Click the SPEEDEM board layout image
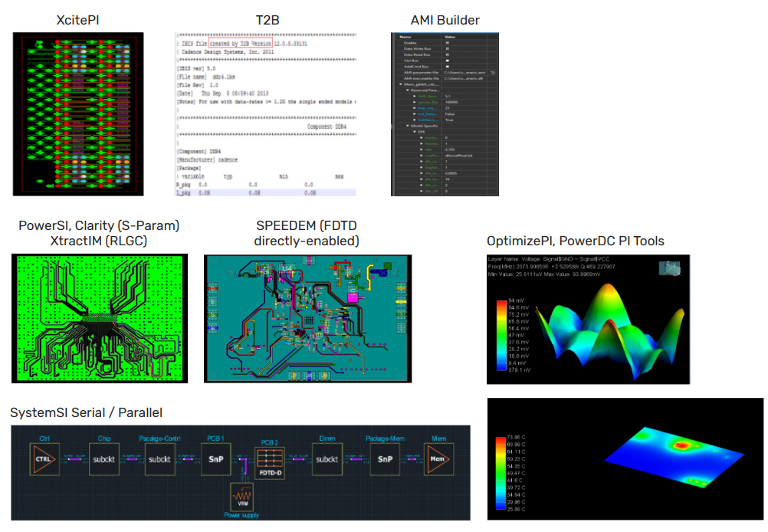This screenshot has height=532, width=768. 307,318
